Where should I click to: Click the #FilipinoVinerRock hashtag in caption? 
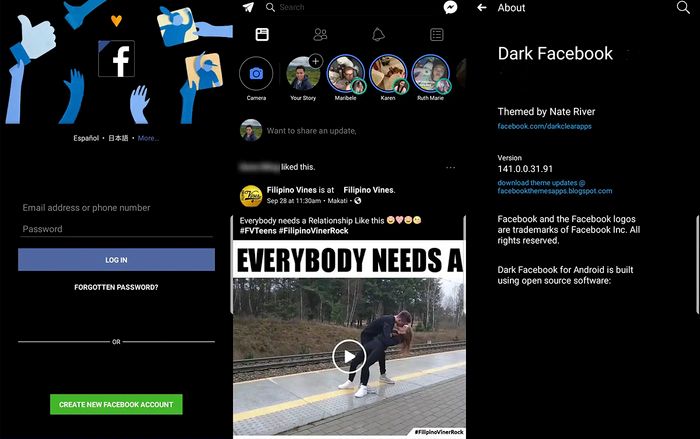point(313,230)
